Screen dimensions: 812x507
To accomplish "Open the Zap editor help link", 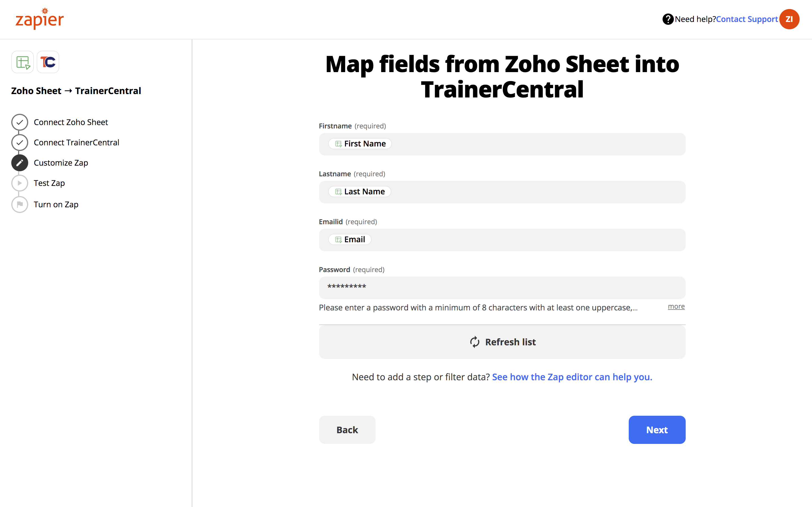I will [572, 377].
